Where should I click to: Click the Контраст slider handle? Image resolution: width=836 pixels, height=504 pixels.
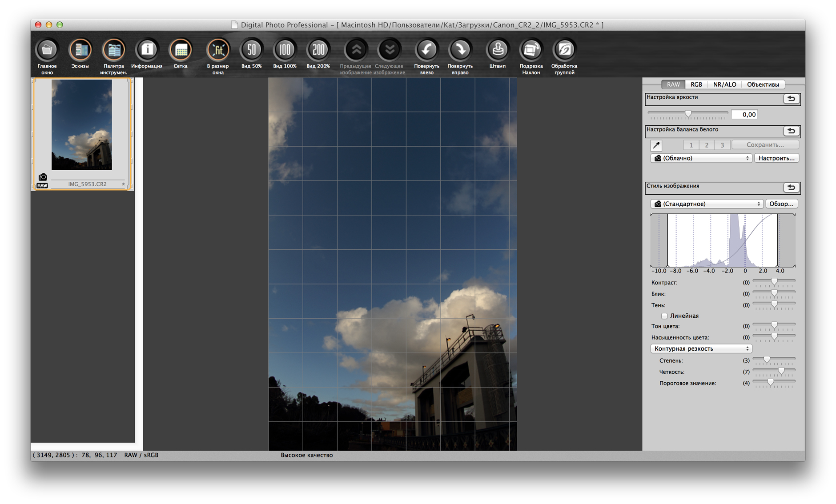(774, 282)
